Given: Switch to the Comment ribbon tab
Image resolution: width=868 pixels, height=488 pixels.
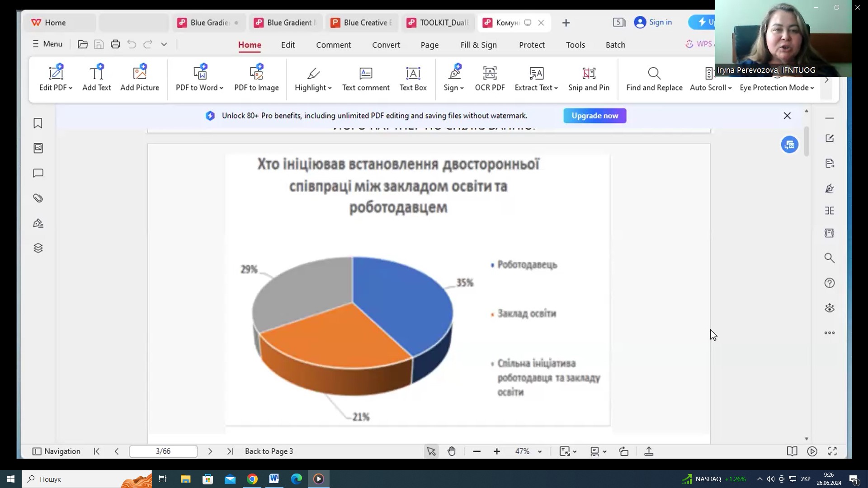Looking at the screenshot, I should point(333,45).
